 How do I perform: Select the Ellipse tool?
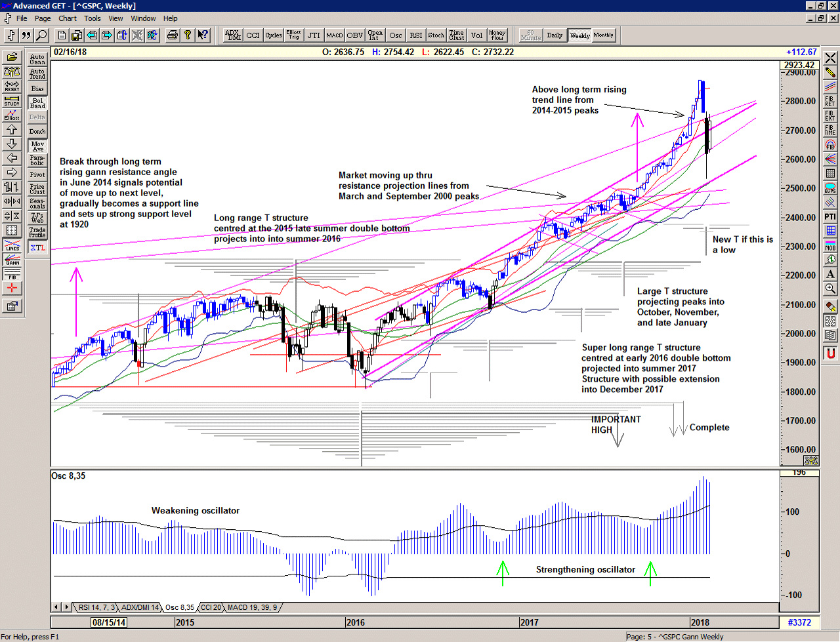tap(830, 188)
